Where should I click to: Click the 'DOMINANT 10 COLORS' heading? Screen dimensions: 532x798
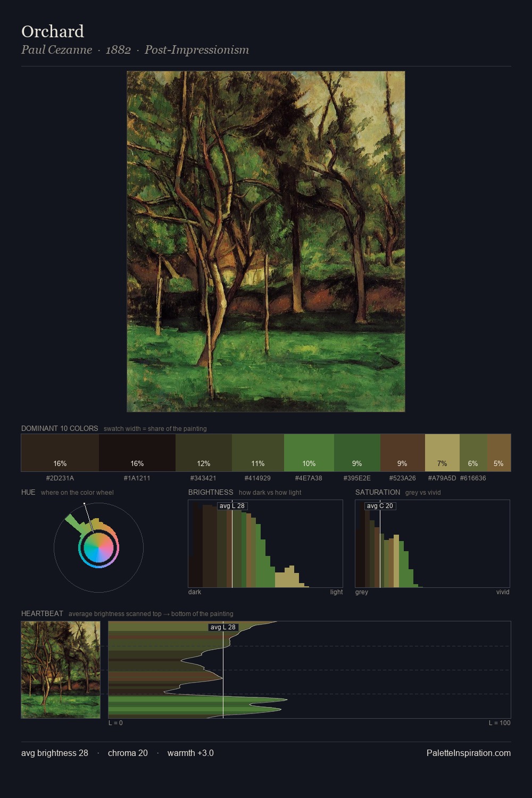pos(60,428)
